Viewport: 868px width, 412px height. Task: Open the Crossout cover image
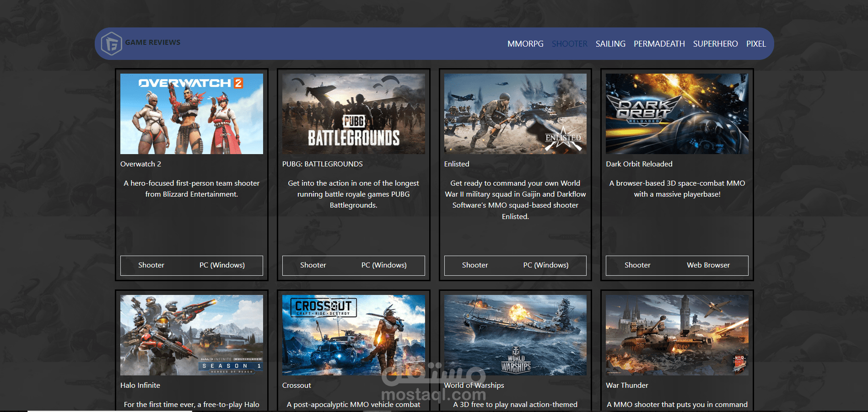[x=354, y=335]
